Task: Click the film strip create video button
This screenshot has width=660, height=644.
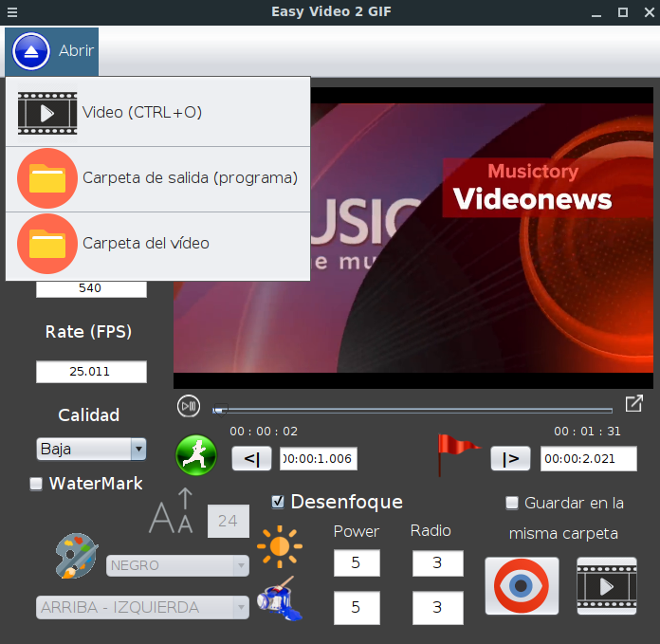Action: coord(607,586)
